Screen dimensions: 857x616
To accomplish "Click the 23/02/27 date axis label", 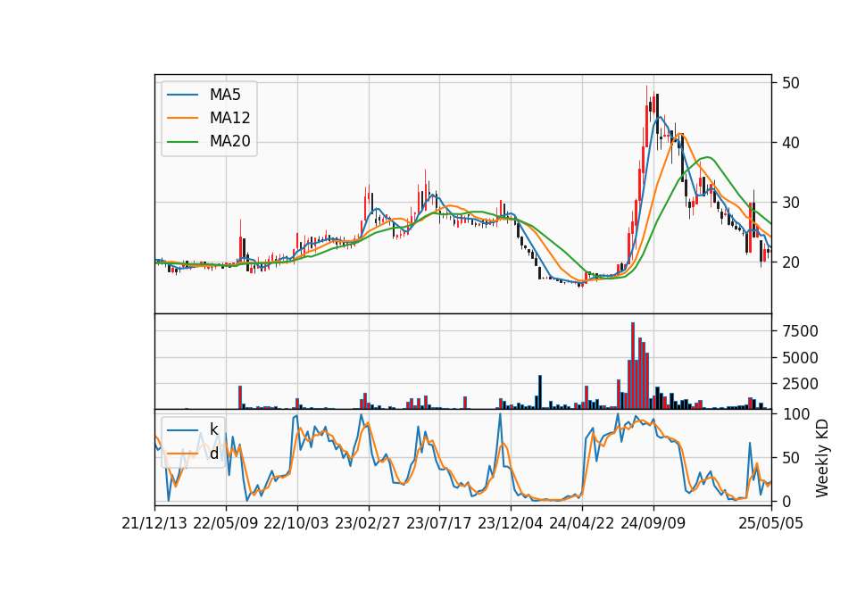I will coord(367,523).
